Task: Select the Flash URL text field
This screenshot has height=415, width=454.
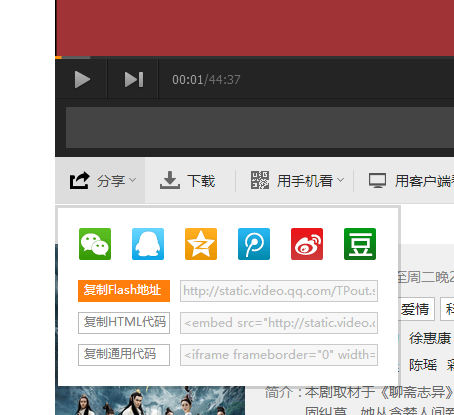Action: tap(279, 291)
